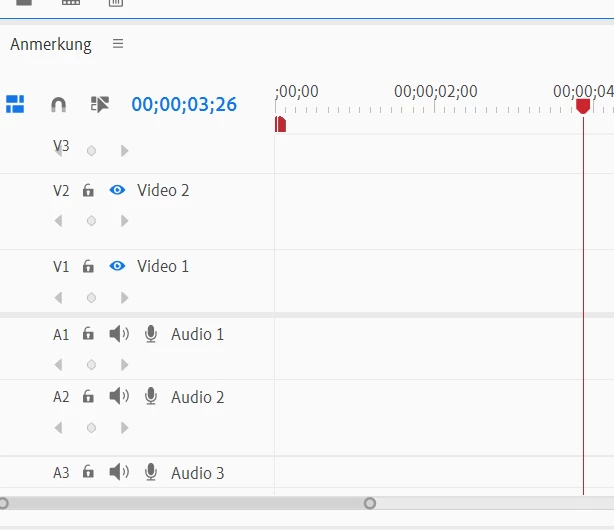Target the V2 track label
The height and width of the screenshot is (530, 614).
click(x=61, y=191)
